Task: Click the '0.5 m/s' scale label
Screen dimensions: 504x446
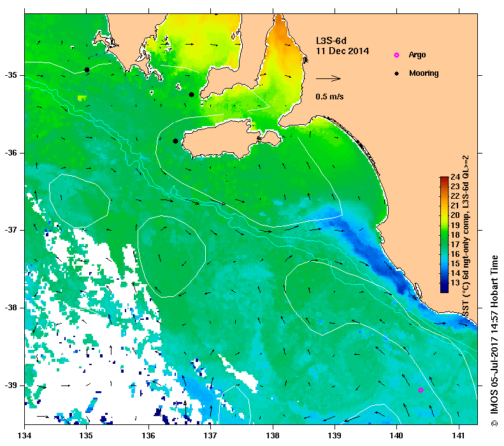Action: coord(329,97)
